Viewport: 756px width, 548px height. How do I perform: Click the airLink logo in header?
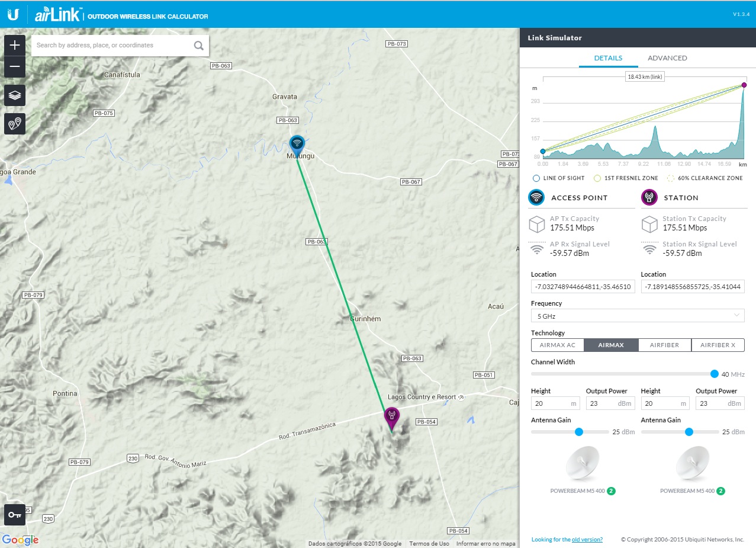pyautogui.click(x=58, y=15)
